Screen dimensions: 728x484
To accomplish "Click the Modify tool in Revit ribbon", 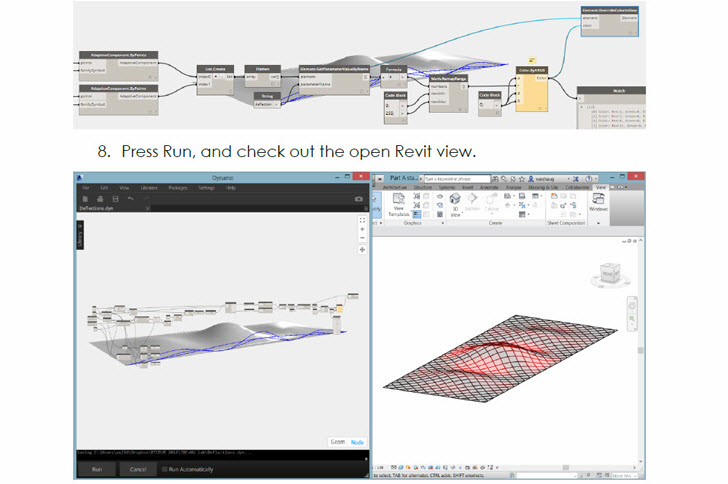I will 376,203.
